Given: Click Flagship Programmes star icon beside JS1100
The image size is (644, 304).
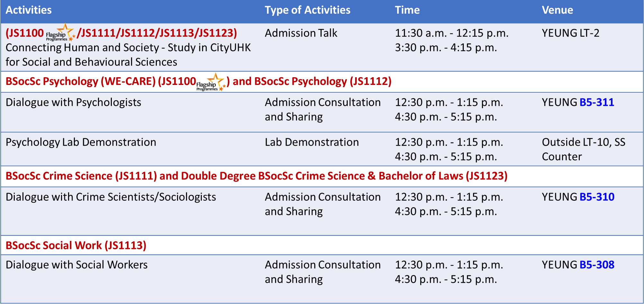Looking at the screenshot, I should (x=61, y=33).
